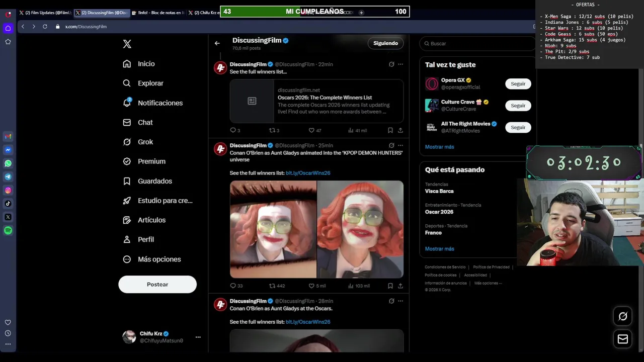
Task: Open bit.ly/OscarWins26 link in 25min post
Action: (x=308, y=173)
